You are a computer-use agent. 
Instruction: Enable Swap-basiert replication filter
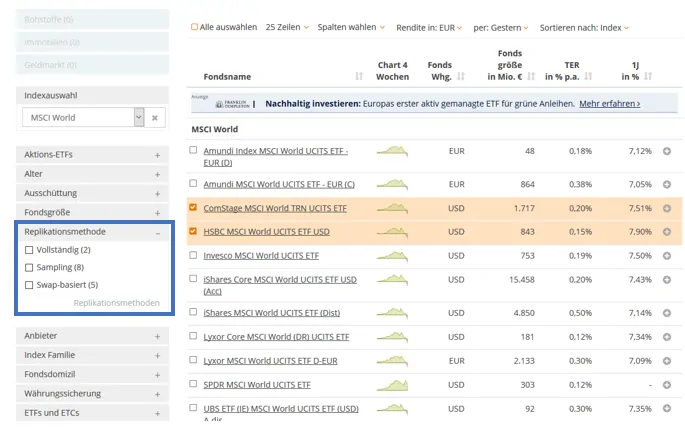[x=29, y=285]
